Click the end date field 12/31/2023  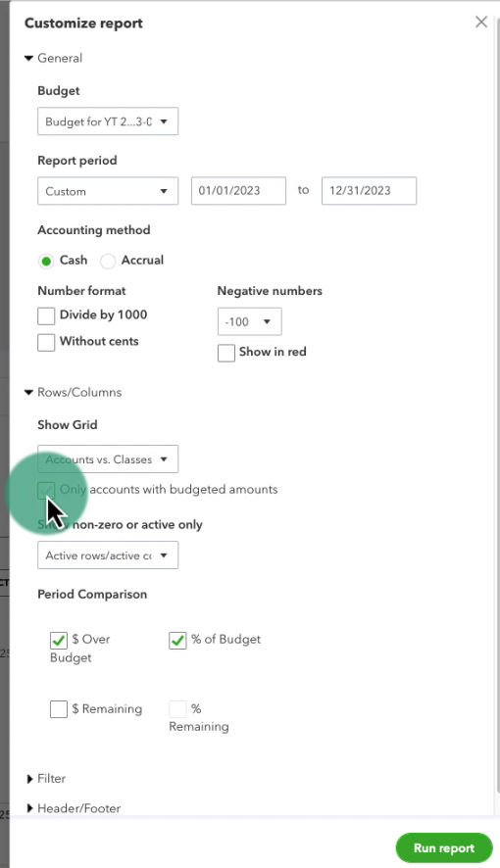click(369, 191)
